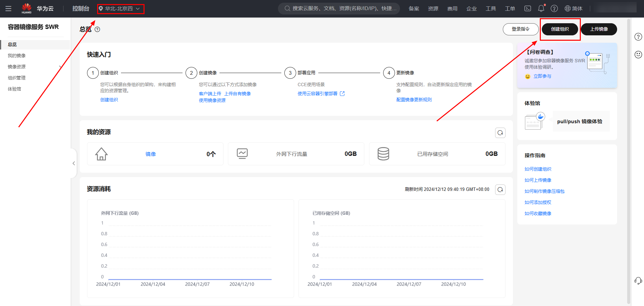The width and height of the screenshot is (644, 306).
Task: Click 创建组织 link in quick start
Action: 109,100
